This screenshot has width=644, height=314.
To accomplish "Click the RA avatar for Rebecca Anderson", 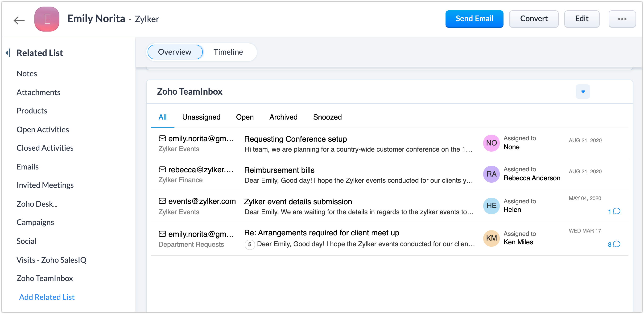I will click(x=491, y=174).
